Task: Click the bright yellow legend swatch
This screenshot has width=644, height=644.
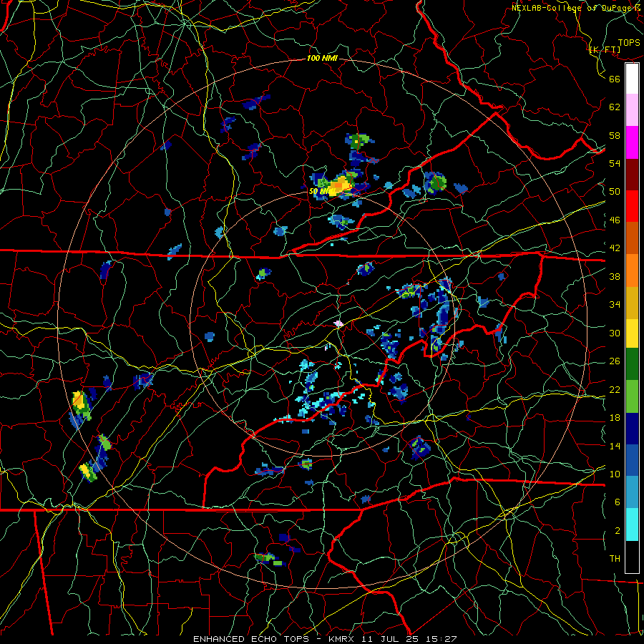Action: pos(632,333)
